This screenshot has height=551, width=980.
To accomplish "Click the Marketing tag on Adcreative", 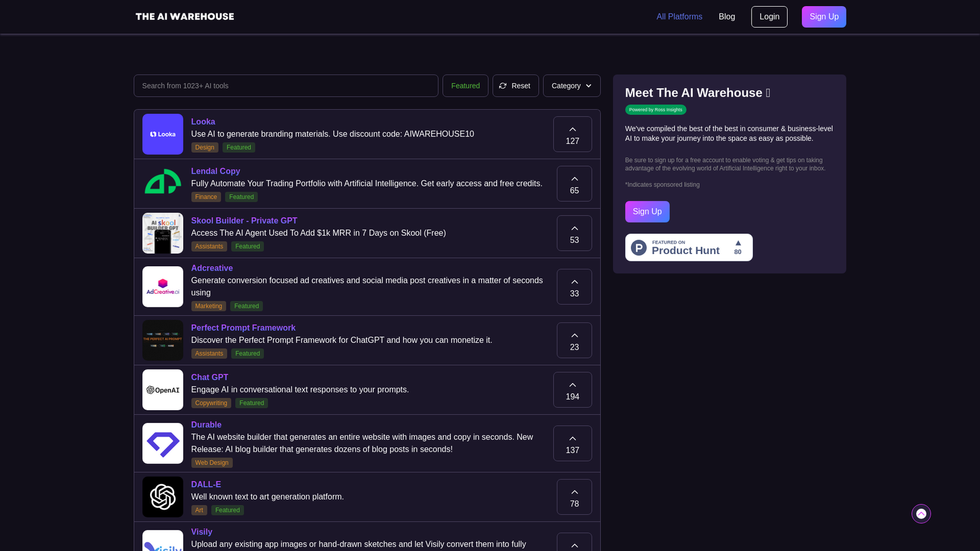I will click(x=209, y=306).
